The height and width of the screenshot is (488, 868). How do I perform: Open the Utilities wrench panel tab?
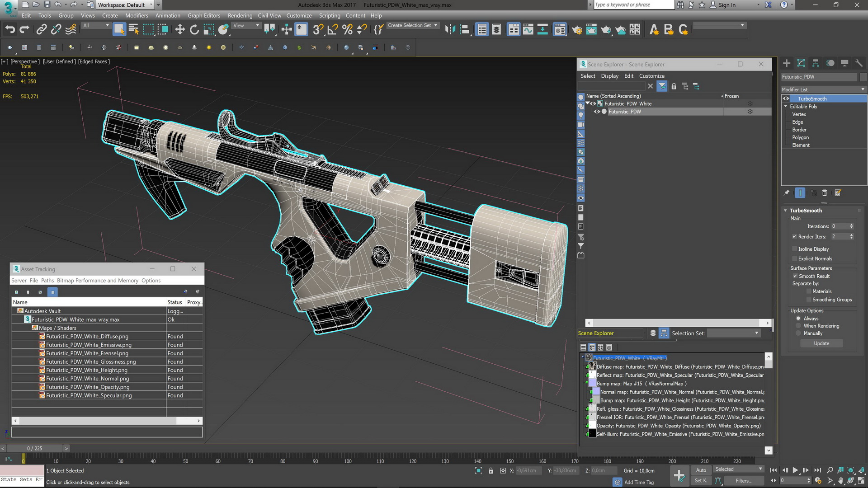pyautogui.click(x=859, y=63)
